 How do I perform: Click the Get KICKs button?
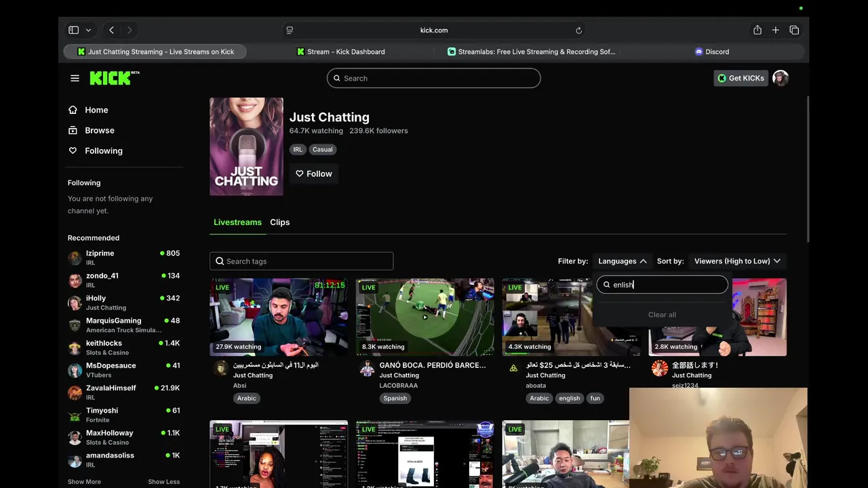[x=741, y=78]
